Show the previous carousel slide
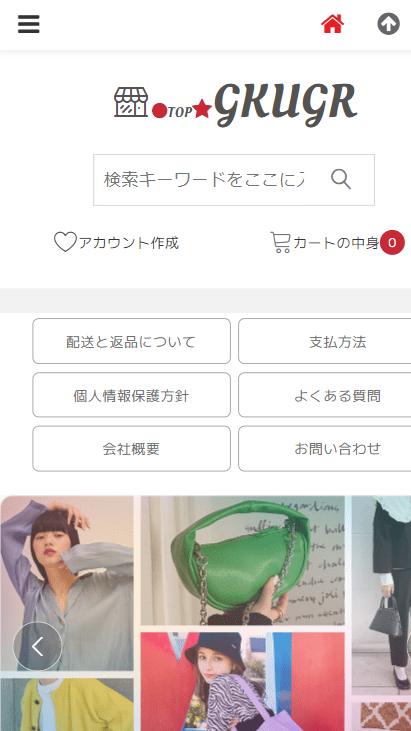 (37, 646)
